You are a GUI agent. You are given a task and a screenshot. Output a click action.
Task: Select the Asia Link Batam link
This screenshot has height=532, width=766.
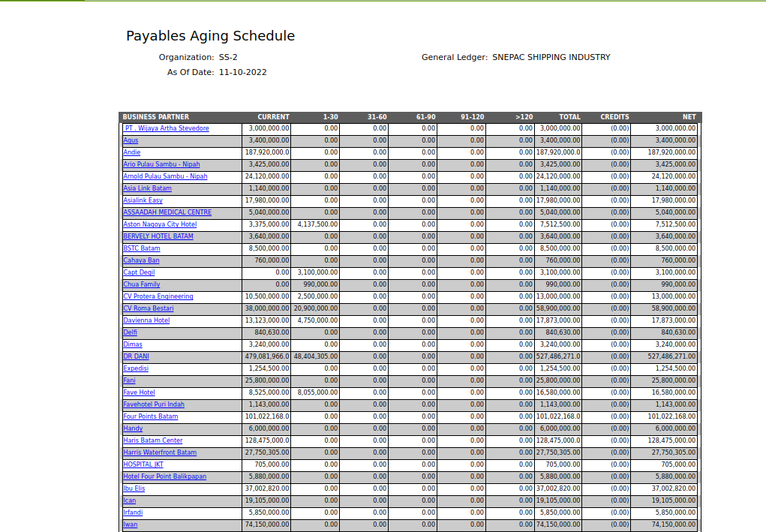[147, 188]
